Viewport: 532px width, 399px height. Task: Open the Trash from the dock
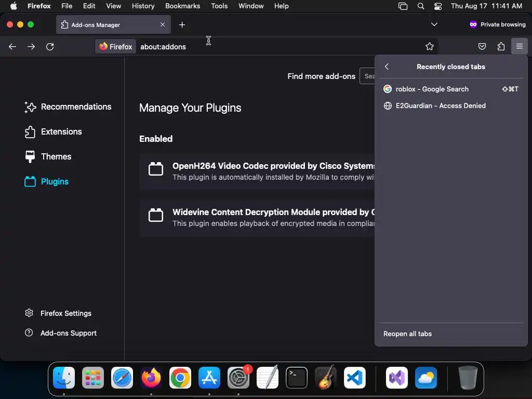tap(468, 378)
